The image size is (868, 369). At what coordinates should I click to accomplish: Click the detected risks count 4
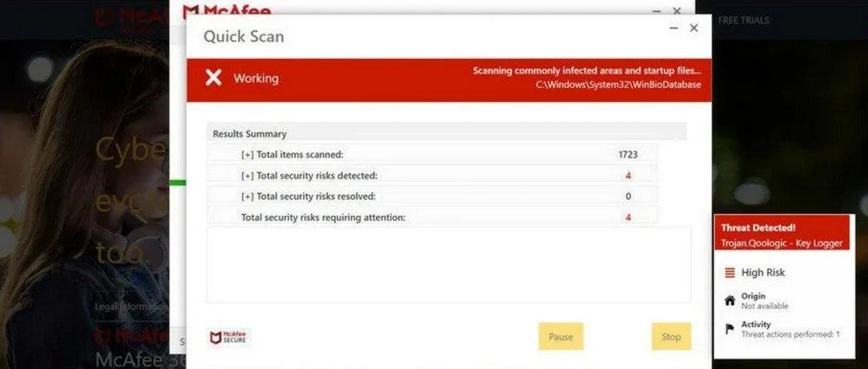click(629, 176)
